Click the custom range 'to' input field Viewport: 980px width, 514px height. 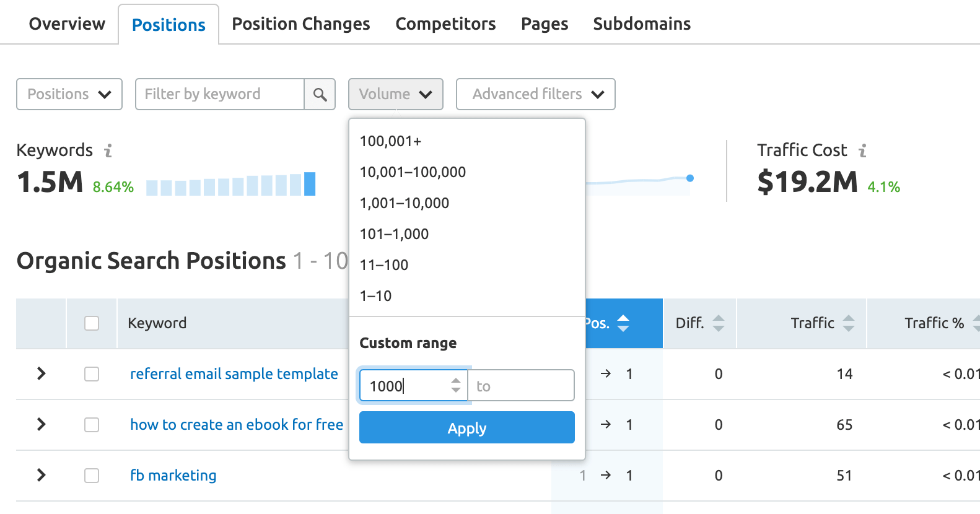tap(522, 386)
